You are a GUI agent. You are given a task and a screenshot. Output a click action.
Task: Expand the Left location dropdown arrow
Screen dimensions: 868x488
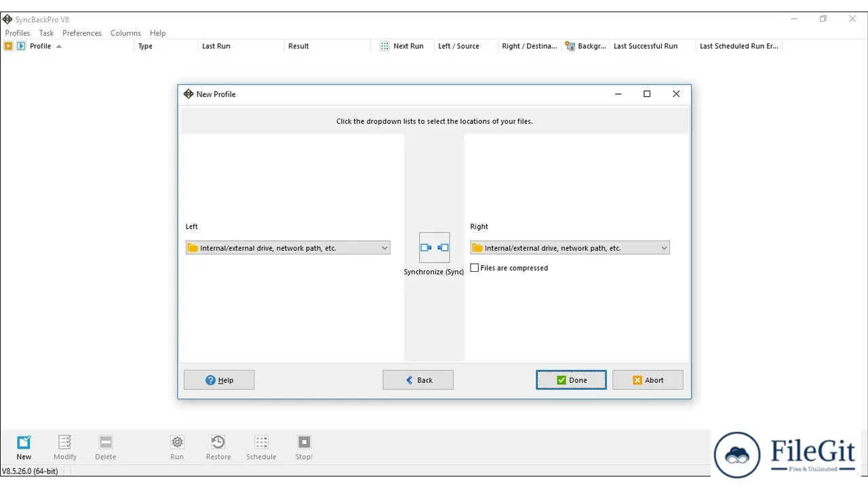coord(384,248)
